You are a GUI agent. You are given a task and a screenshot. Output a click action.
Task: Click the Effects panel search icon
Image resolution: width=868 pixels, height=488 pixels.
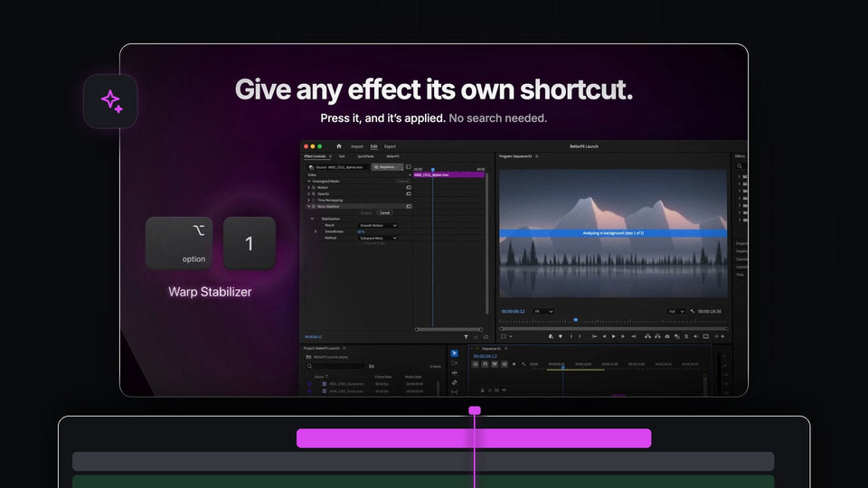pyautogui.click(x=739, y=166)
